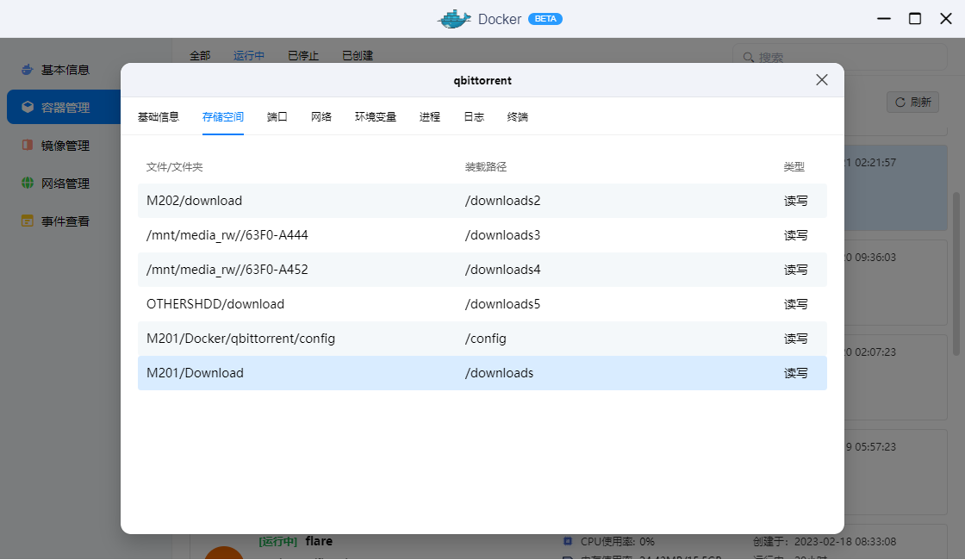Viewport: 965px width, 560px height.
Task: Click the /mnt/media_rw//63F0-A452 path
Action: coord(227,270)
